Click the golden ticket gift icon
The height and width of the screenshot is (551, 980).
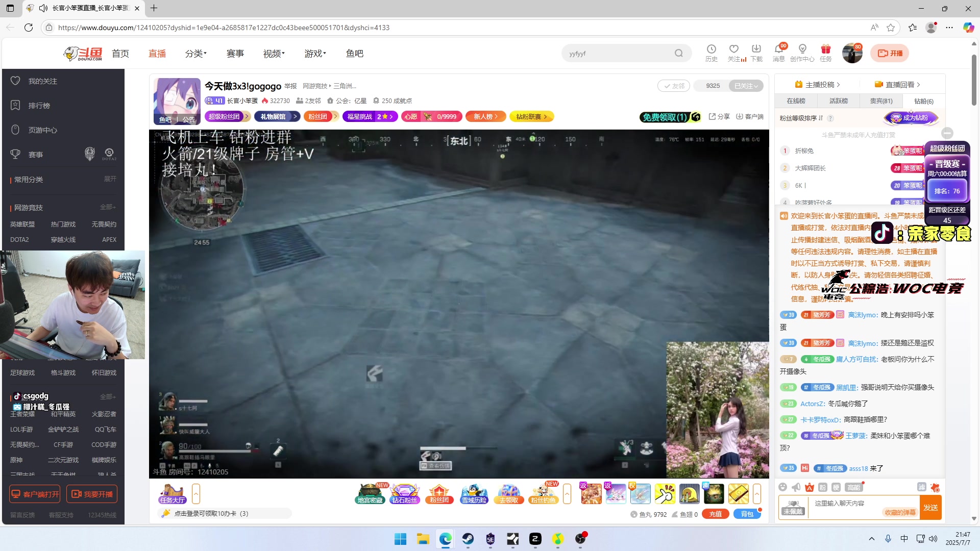point(739,494)
